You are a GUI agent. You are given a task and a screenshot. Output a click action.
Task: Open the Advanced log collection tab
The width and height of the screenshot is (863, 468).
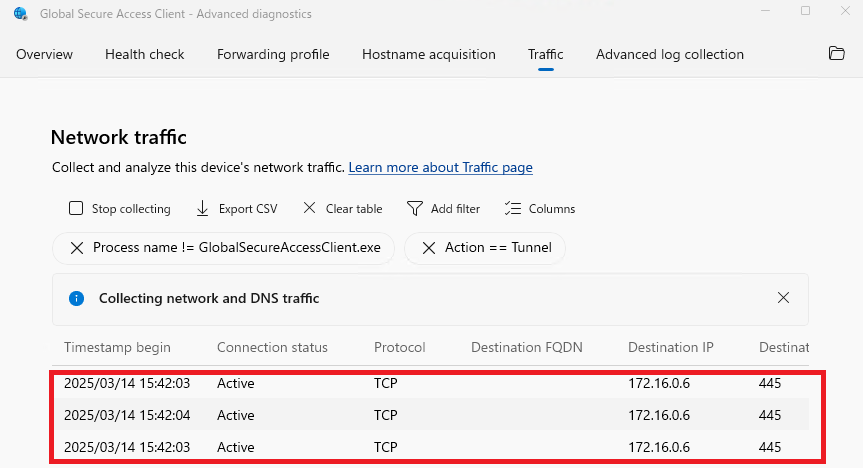click(670, 54)
